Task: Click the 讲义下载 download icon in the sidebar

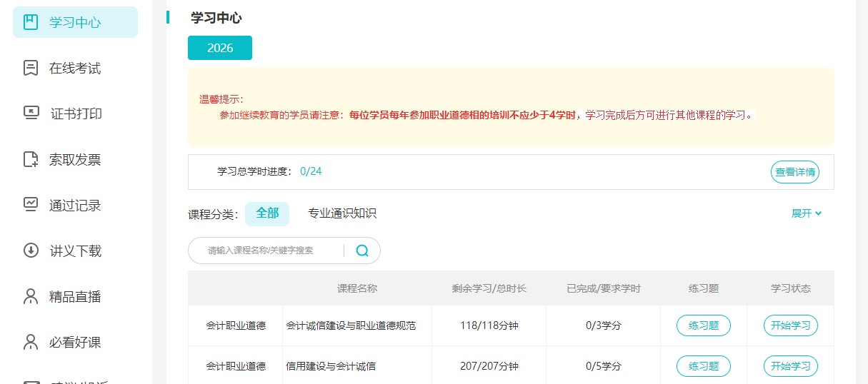Action: [31, 251]
